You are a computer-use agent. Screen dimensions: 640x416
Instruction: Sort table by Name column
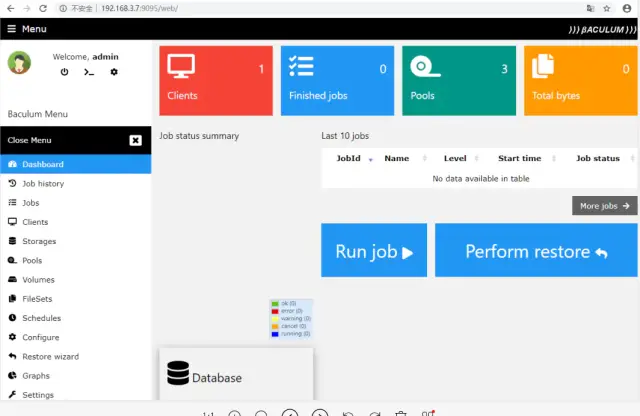[x=396, y=158]
